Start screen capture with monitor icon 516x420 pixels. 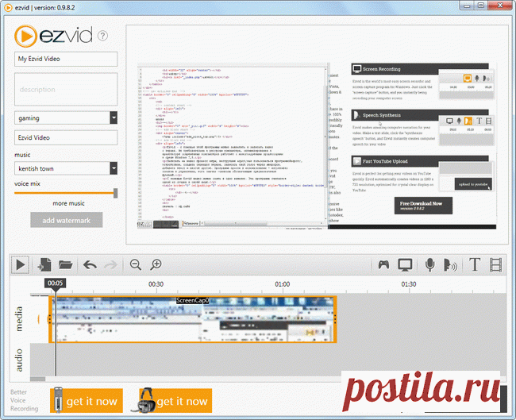tap(405, 264)
